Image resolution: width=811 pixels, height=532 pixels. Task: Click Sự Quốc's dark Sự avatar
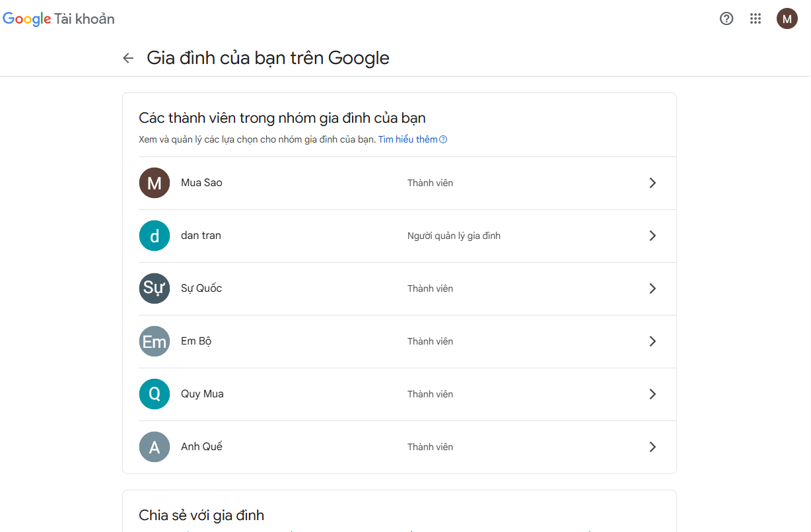tap(155, 288)
